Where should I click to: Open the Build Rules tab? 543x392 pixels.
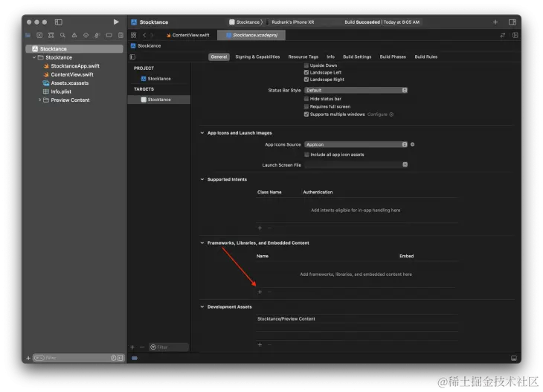426,57
